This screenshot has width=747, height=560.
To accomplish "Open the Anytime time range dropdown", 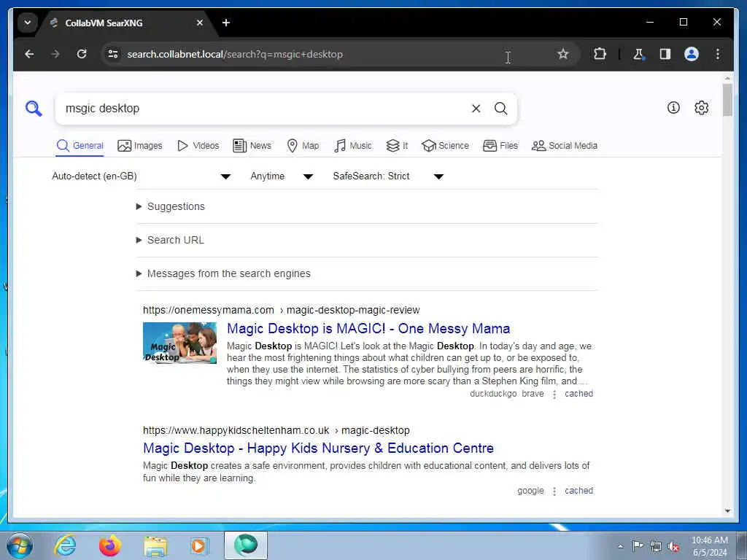I will [x=282, y=176].
